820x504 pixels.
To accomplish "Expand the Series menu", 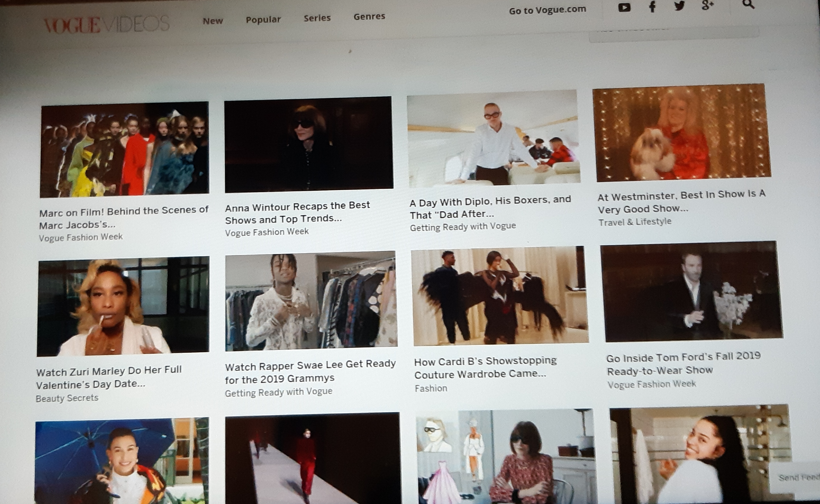I will pos(317,18).
